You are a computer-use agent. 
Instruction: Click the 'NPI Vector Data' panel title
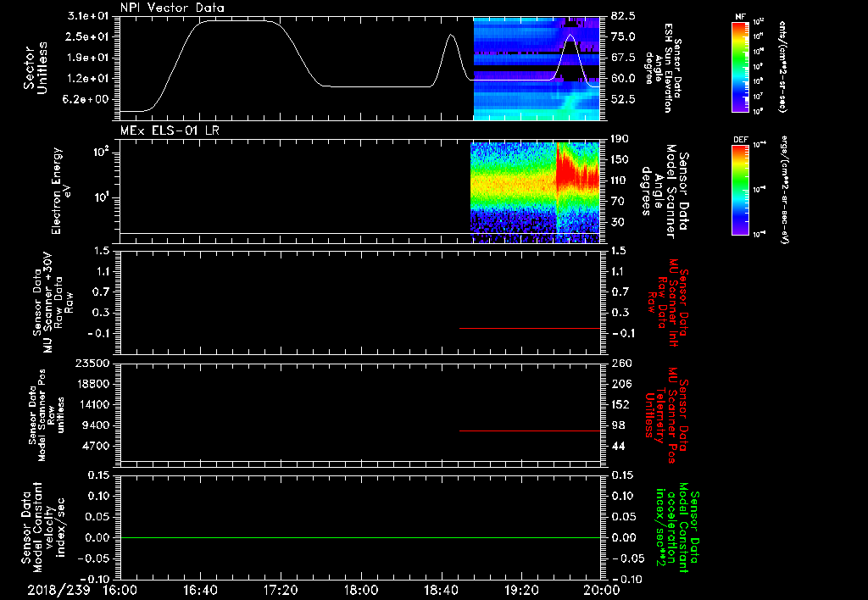(172, 8)
